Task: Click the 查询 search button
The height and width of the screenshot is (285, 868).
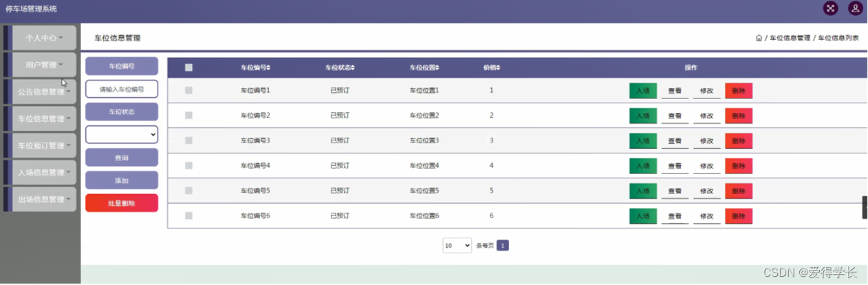Action: [122, 158]
